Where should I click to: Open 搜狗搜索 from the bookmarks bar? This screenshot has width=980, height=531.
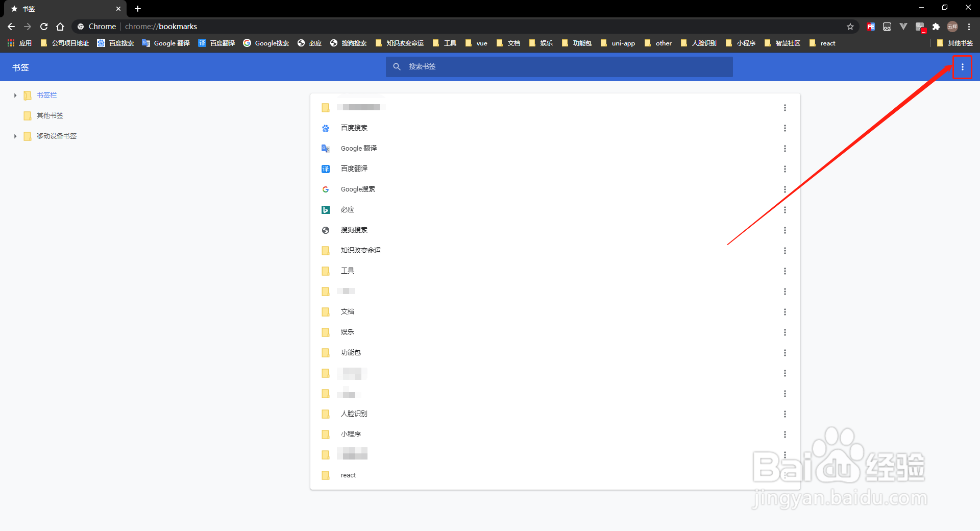pos(349,43)
